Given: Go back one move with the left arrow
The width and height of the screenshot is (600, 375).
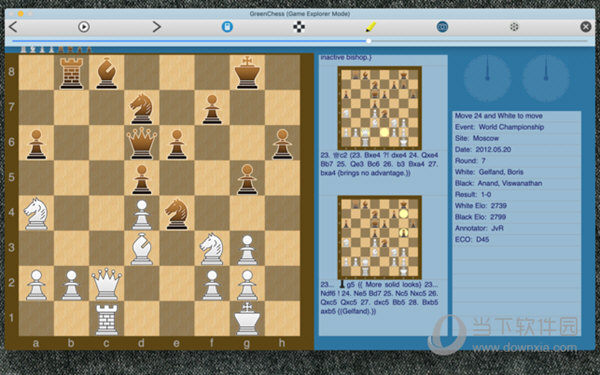Looking at the screenshot, I should [13, 27].
